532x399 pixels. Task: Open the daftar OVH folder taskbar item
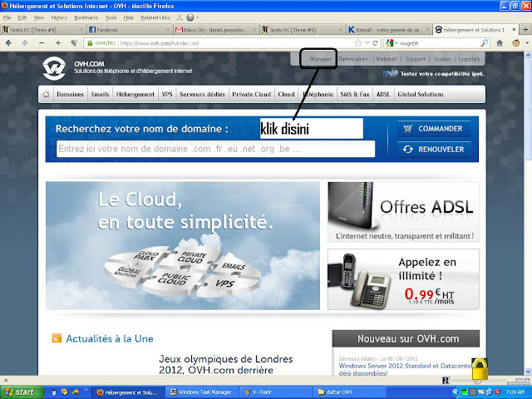[349, 392]
